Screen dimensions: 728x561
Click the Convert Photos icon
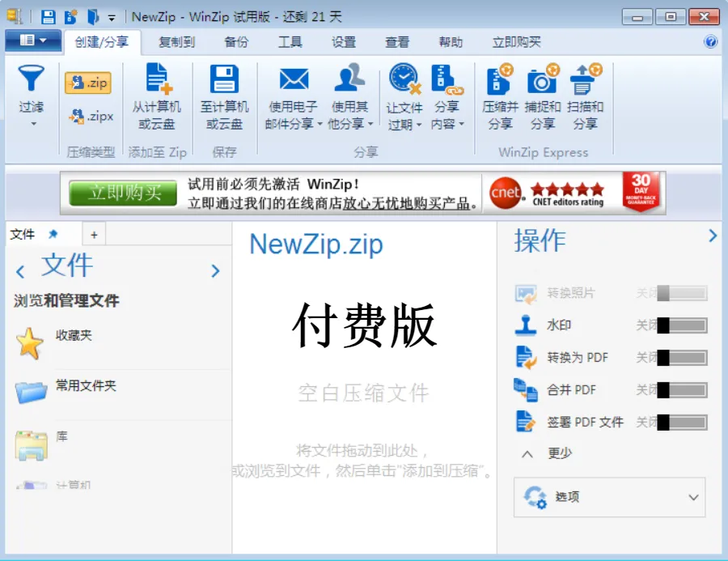pyautogui.click(x=526, y=293)
